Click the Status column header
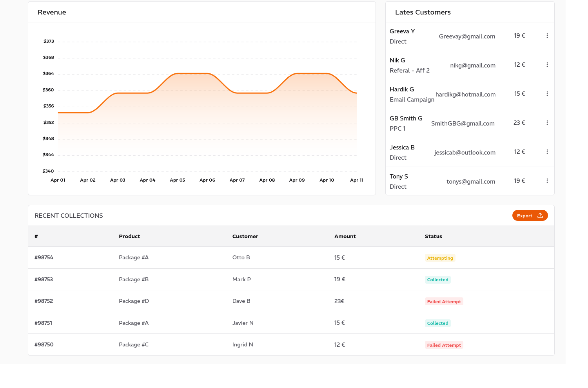 [433, 236]
